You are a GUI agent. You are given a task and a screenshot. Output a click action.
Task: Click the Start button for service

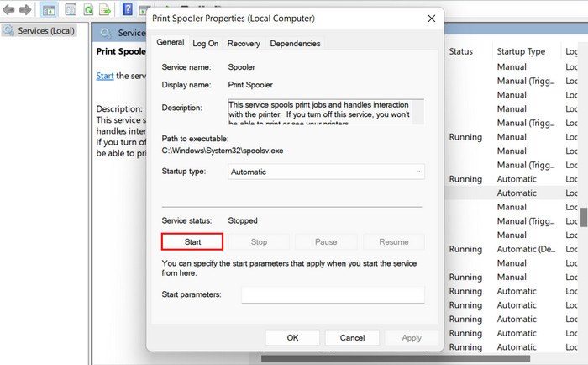click(x=192, y=242)
